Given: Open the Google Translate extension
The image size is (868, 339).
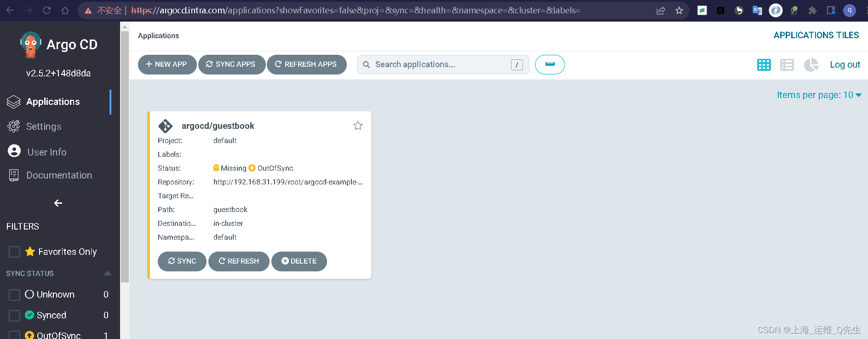Looking at the screenshot, I should point(757,11).
